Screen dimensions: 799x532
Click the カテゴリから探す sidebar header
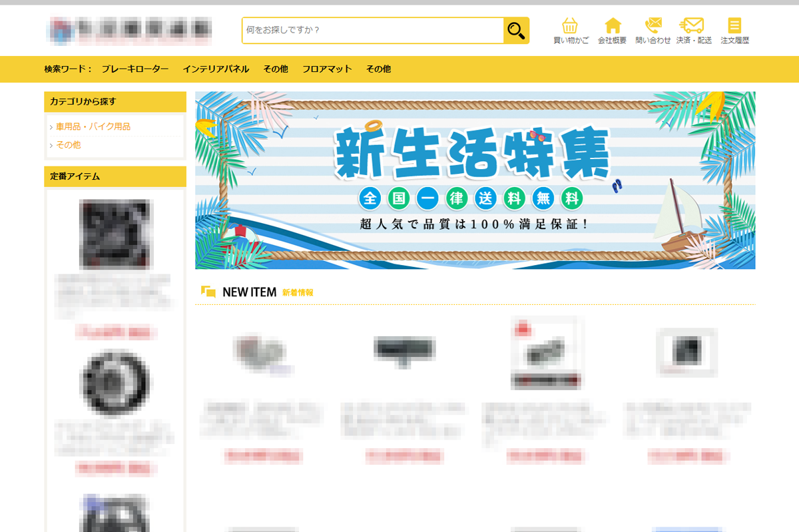[x=115, y=102]
